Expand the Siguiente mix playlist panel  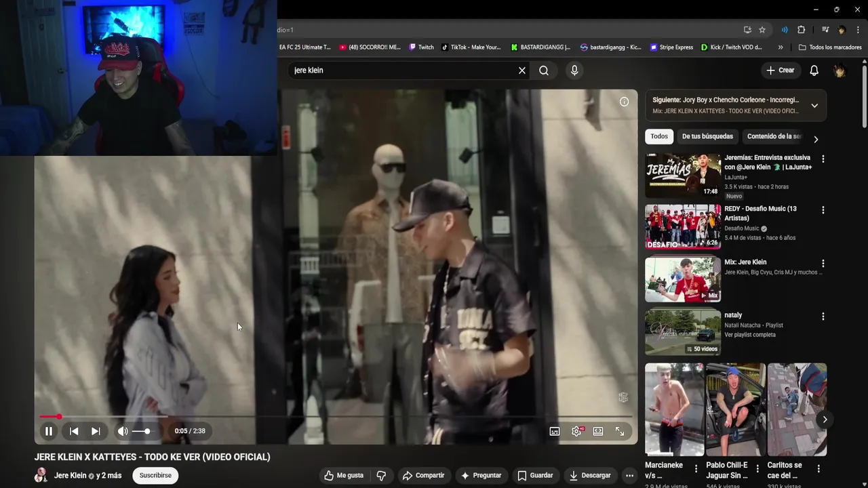814,106
